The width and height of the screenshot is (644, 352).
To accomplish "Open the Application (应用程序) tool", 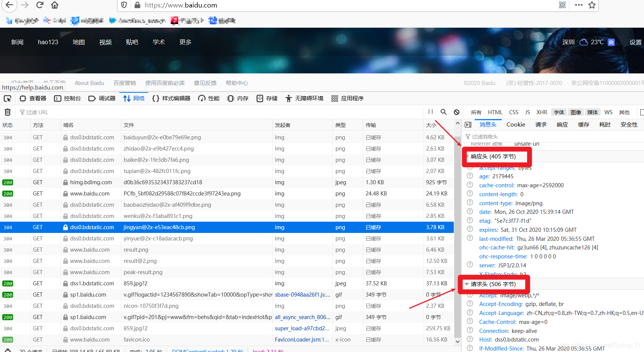I will [x=347, y=98].
